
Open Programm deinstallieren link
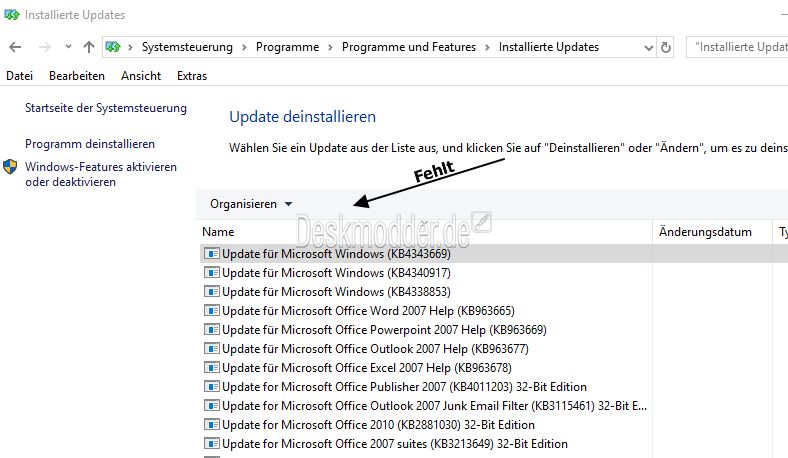pos(90,144)
